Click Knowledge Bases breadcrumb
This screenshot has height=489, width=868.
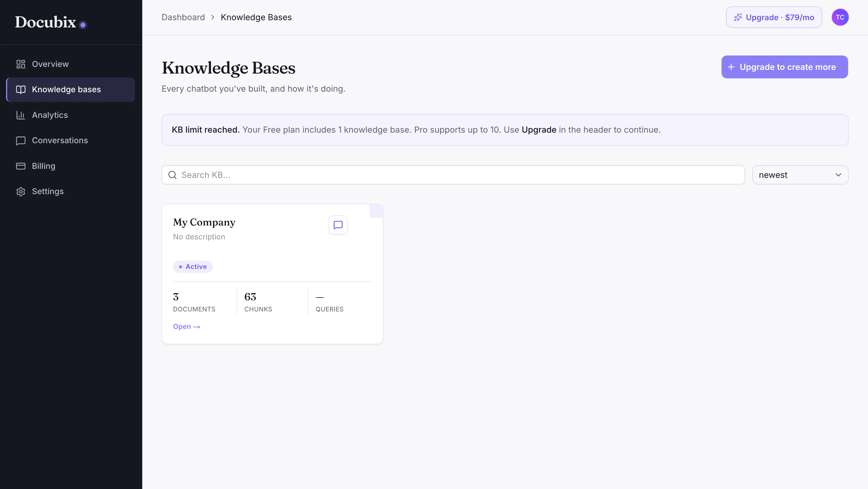pyautogui.click(x=256, y=17)
